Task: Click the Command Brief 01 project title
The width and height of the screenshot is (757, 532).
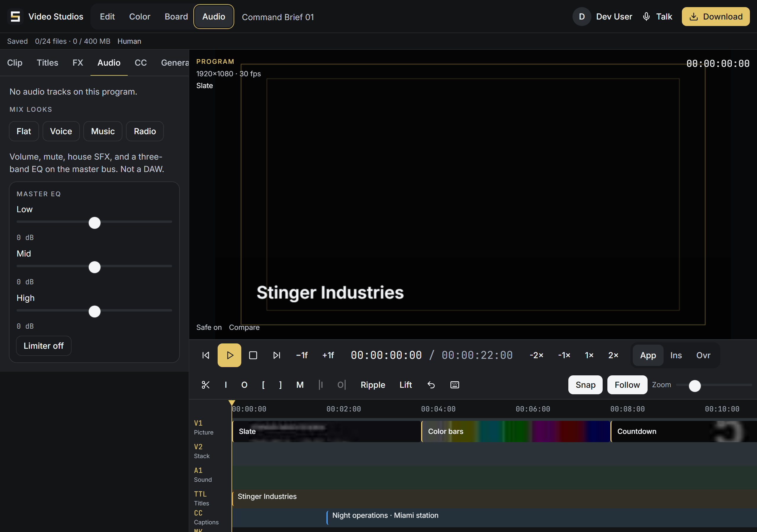Action: 278,17
